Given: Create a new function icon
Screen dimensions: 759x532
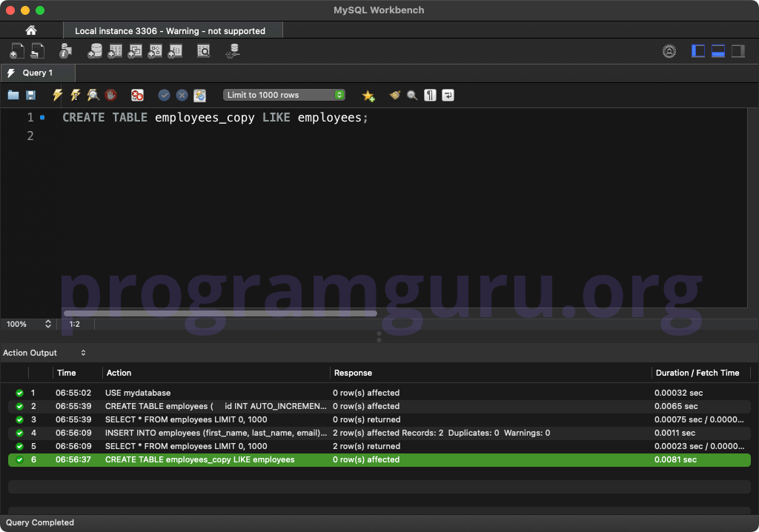Looking at the screenshot, I should [x=175, y=51].
